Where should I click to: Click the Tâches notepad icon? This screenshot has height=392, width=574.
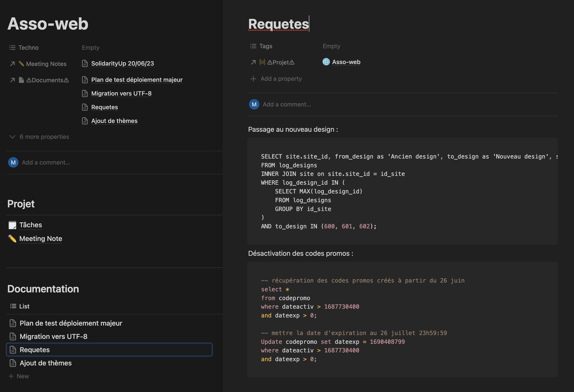[x=12, y=225]
